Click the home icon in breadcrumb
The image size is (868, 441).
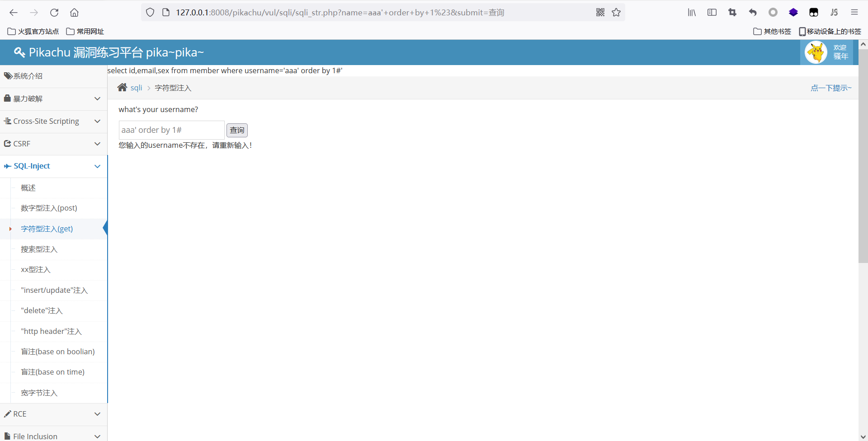(x=122, y=88)
